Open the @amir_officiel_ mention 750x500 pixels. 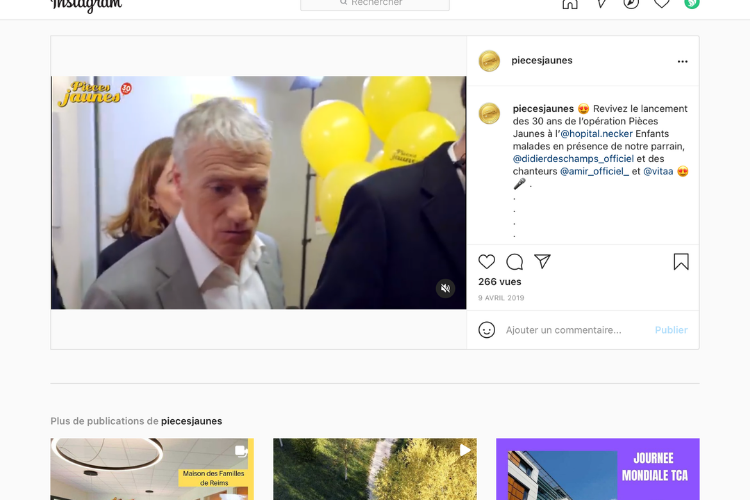tap(595, 171)
